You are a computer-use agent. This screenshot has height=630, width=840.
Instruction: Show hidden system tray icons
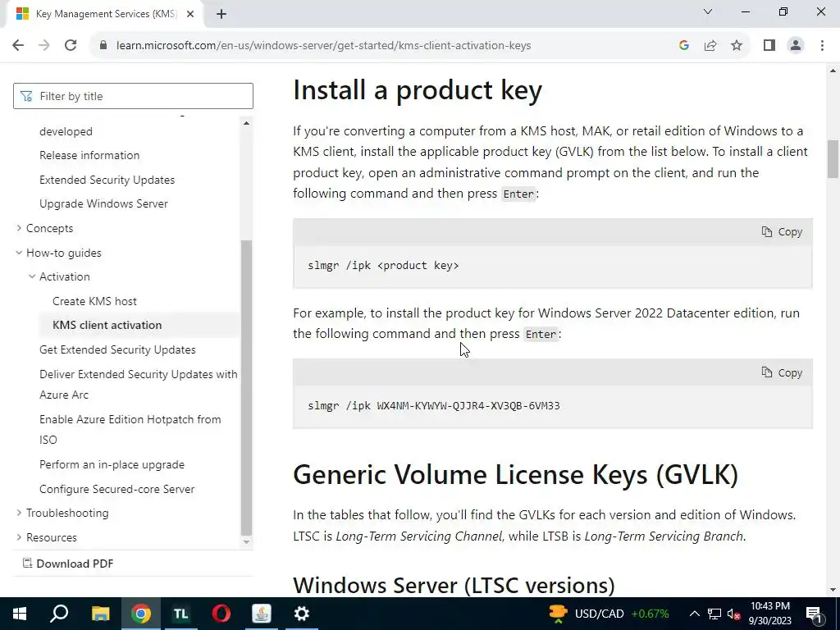tap(694, 614)
